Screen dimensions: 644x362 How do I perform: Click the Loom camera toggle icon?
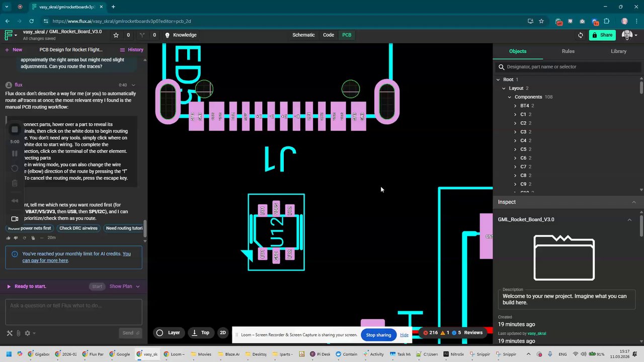click(15, 219)
